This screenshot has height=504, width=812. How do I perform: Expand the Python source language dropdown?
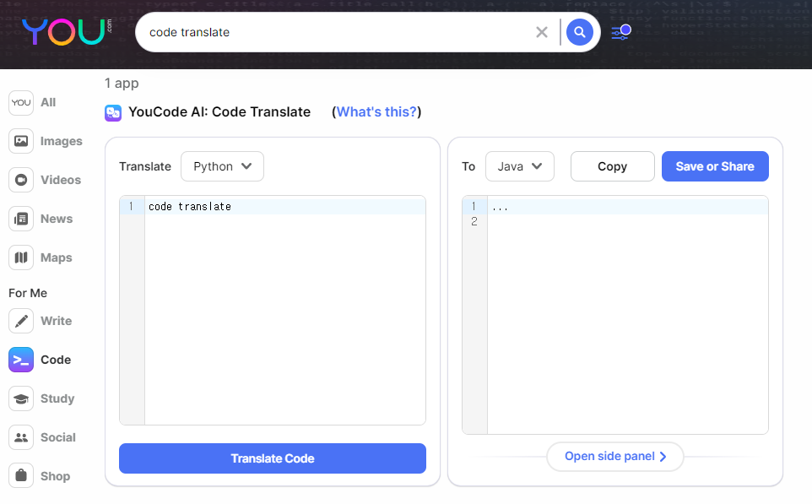(x=222, y=166)
